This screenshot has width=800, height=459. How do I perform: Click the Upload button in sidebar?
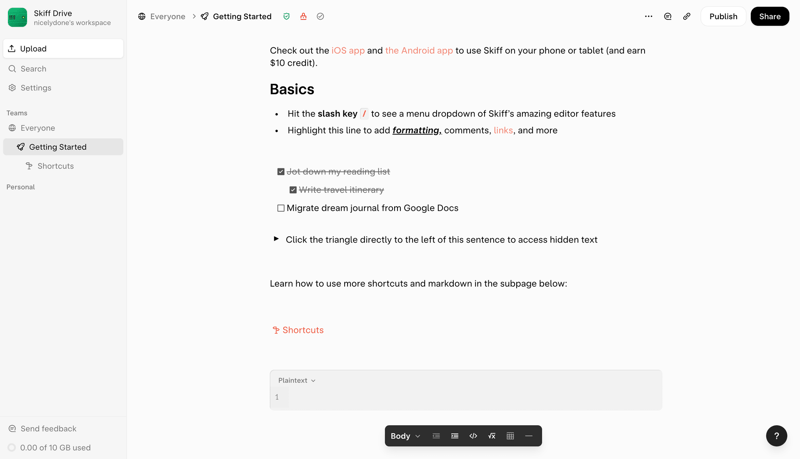pos(63,48)
